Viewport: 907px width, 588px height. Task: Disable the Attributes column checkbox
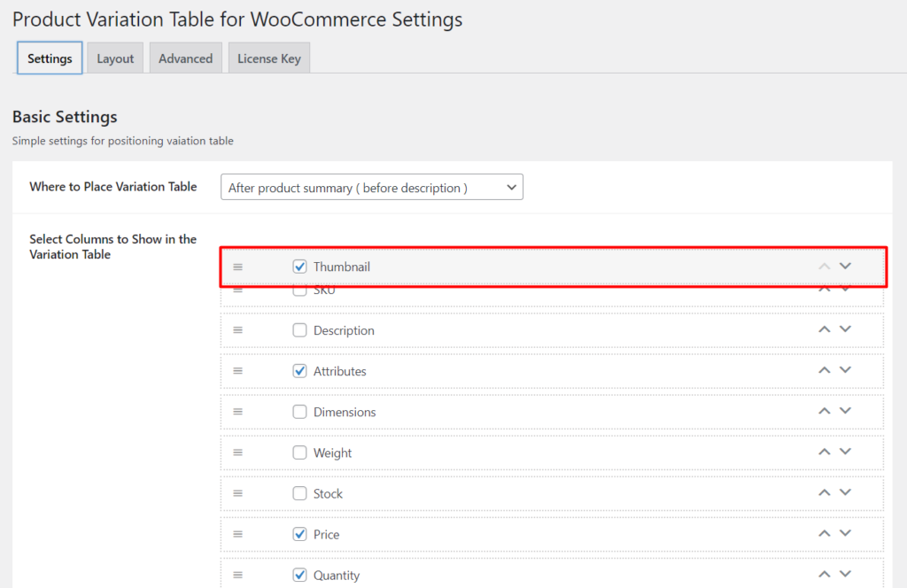coord(299,371)
